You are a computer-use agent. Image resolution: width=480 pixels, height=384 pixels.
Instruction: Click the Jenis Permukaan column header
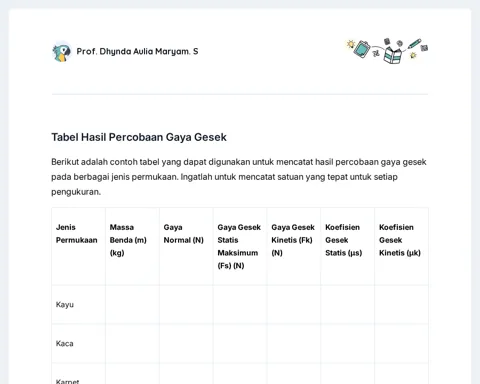point(77,234)
